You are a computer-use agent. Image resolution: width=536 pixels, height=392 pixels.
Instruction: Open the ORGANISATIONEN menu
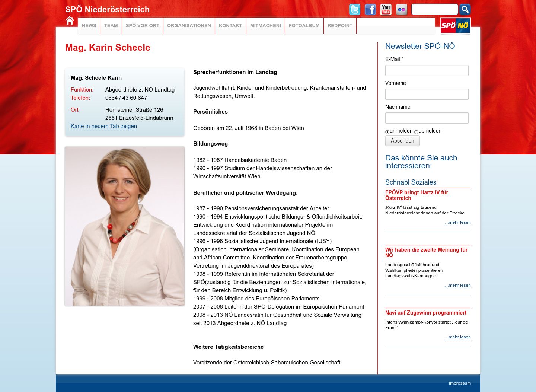[189, 26]
